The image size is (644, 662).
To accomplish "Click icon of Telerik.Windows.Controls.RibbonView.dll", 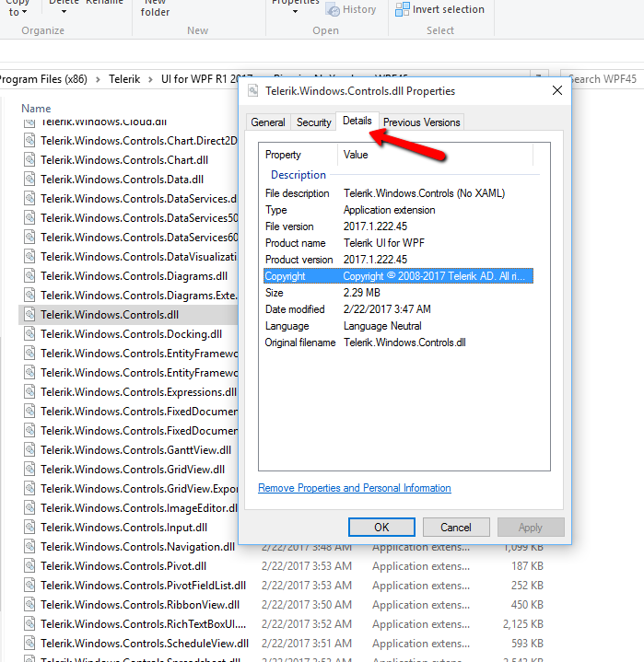I will tap(29, 605).
